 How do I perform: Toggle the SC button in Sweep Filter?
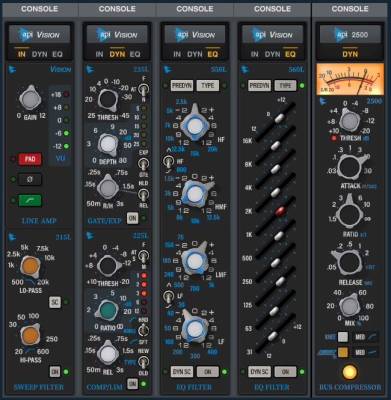click(x=55, y=302)
